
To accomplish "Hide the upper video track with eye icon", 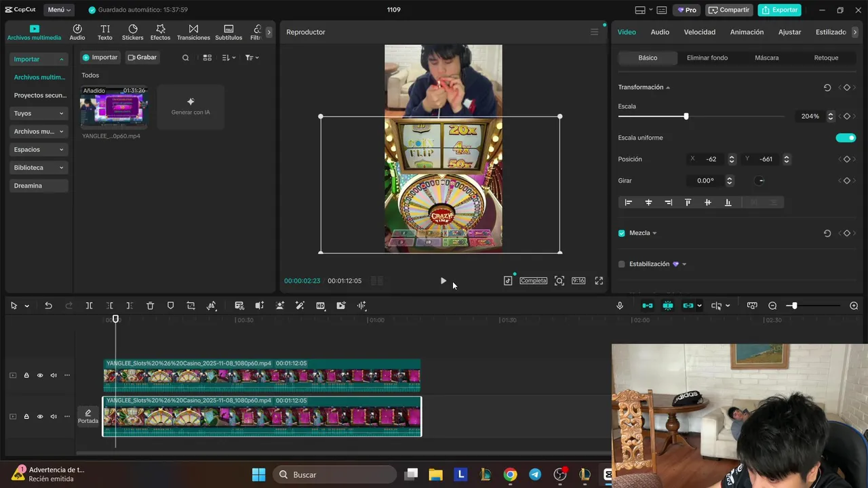I will (x=40, y=375).
